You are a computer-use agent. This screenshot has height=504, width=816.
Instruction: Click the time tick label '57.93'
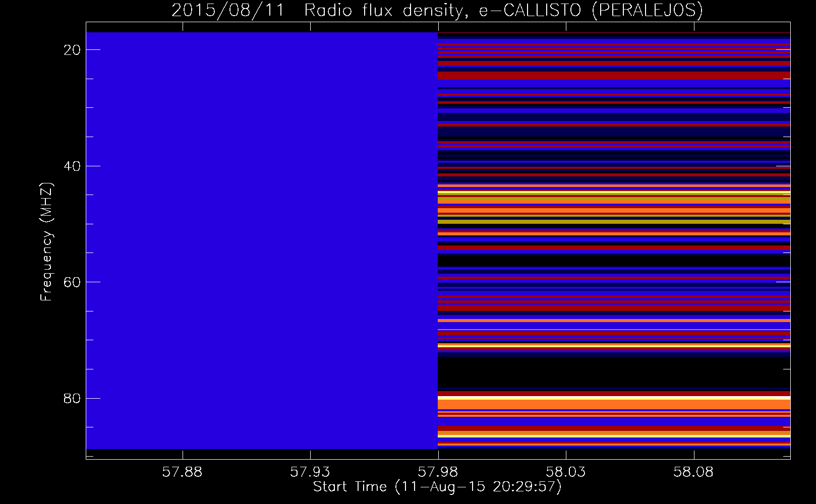pyautogui.click(x=310, y=472)
